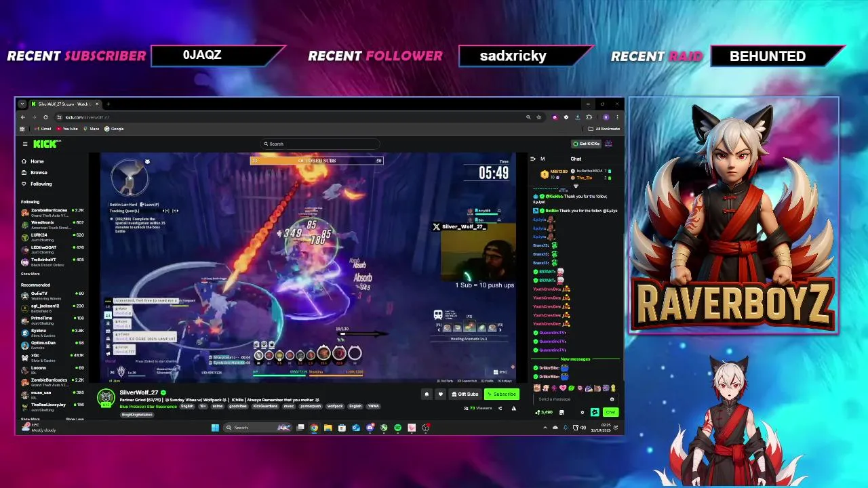Image resolution: width=868 pixels, height=488 pixels.
Task: Open the YouTube bookmark
Action: coord(67,129)
